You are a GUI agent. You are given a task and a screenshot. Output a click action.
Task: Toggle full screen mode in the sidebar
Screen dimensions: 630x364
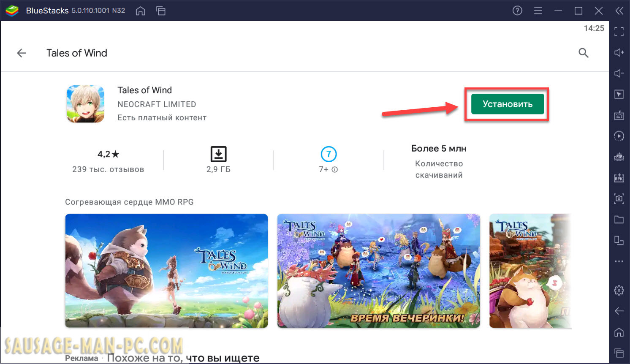[619, 32]
